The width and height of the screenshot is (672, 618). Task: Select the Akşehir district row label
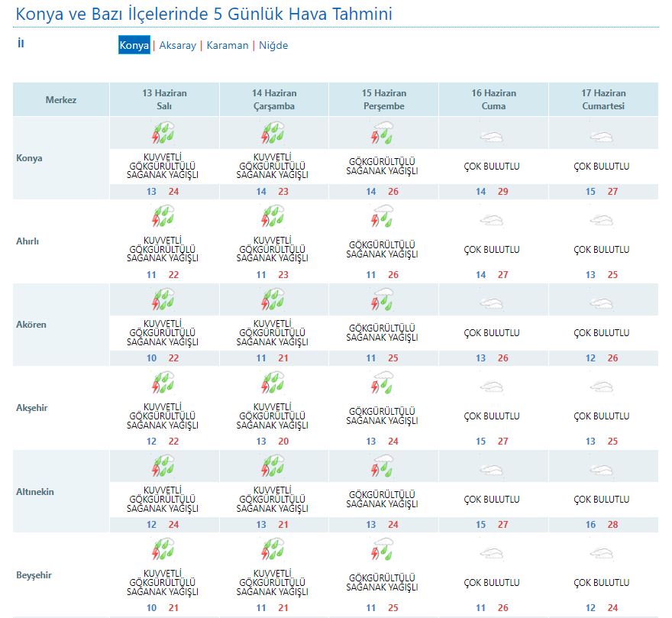click(32, 408)
